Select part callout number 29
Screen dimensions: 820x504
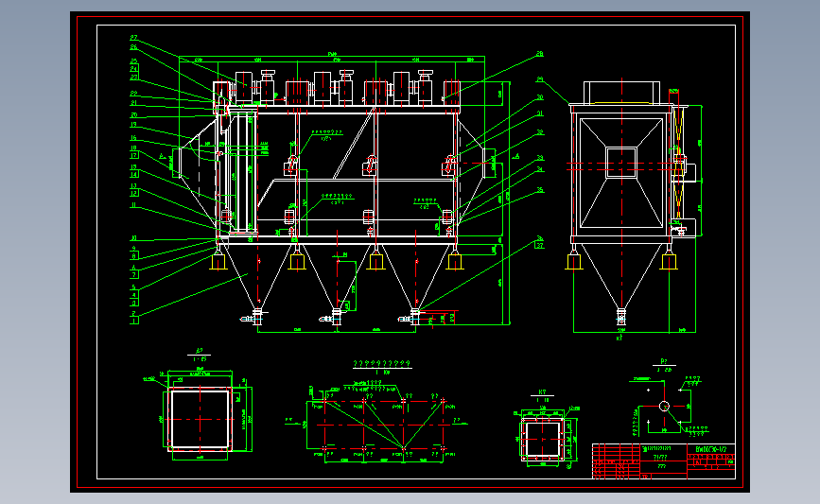pyautogui.click(x=540, y=79)
